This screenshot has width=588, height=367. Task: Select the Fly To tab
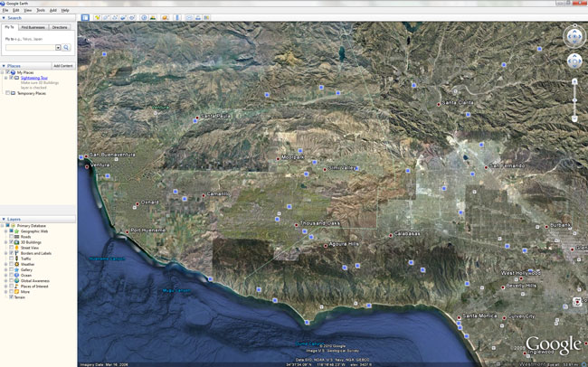point(9,27)
